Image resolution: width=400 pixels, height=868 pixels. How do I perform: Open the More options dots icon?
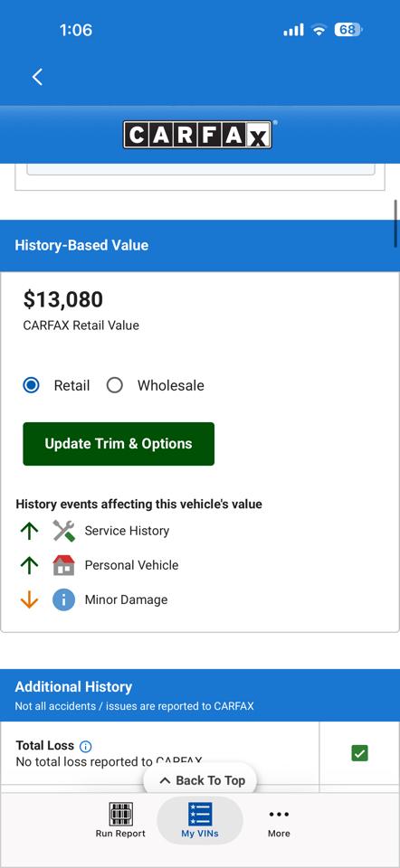279,814
